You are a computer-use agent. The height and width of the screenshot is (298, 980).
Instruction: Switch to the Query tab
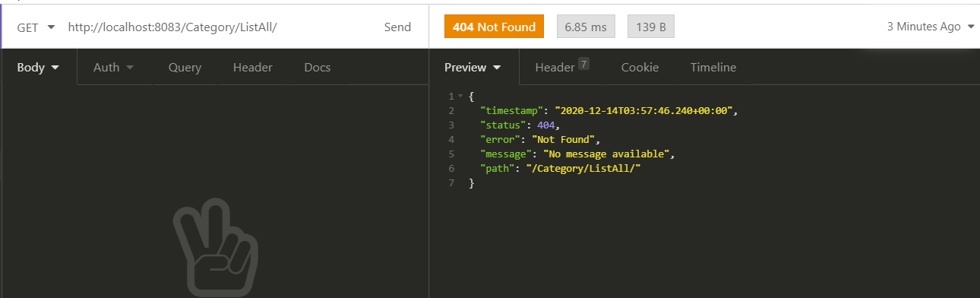[185, 67]
